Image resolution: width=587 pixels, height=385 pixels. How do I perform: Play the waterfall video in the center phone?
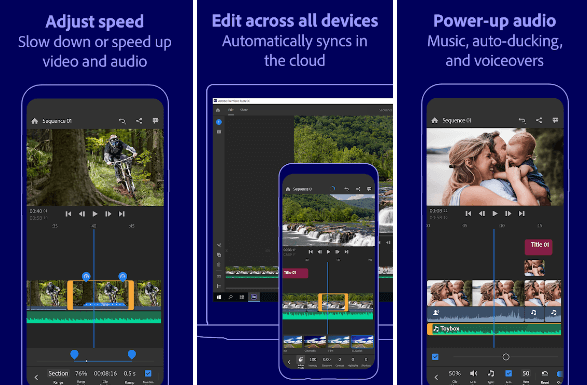(329, 252)
